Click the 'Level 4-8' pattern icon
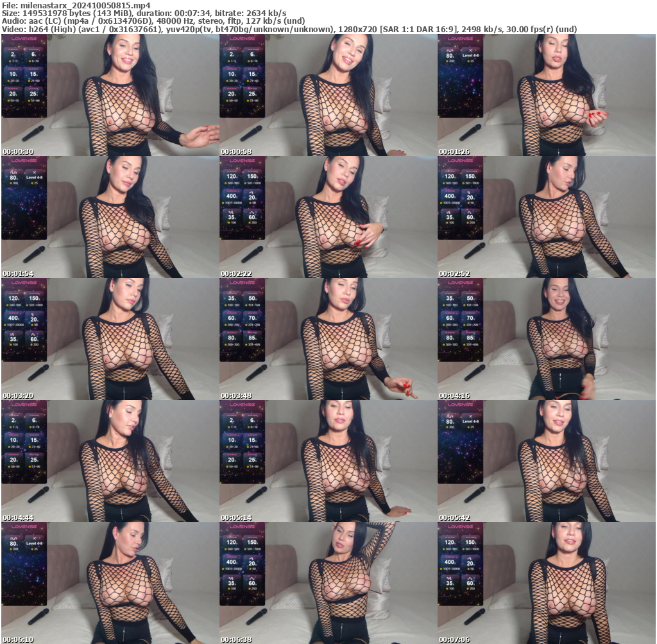The height and width of the screenshot is (644, 657). pos(471,50)
